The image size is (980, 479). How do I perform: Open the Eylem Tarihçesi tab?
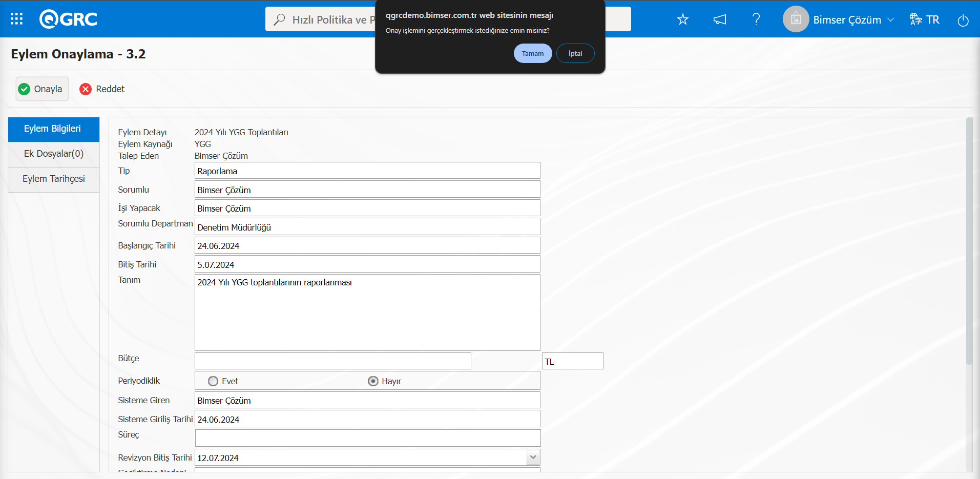click(x=54, y=179)
